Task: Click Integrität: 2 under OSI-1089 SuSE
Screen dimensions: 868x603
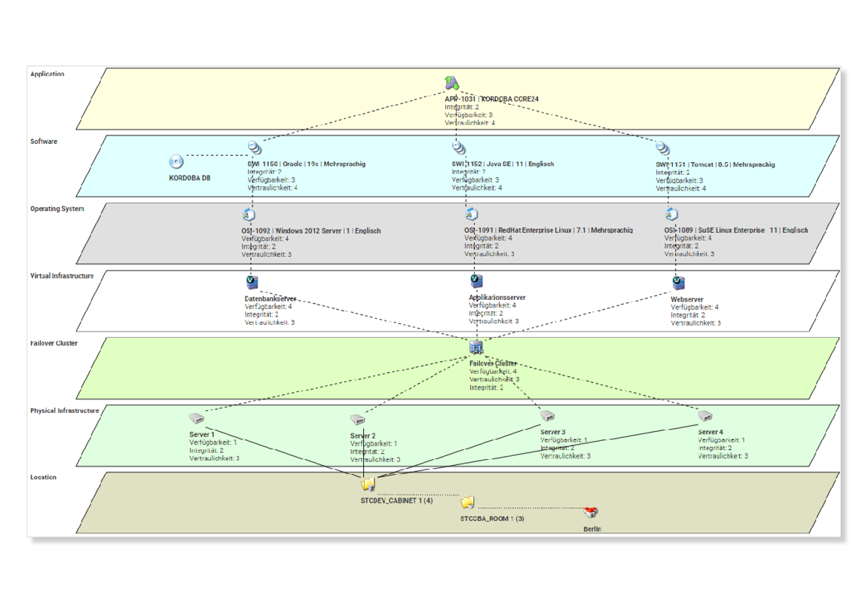Action: click(681, 246)
